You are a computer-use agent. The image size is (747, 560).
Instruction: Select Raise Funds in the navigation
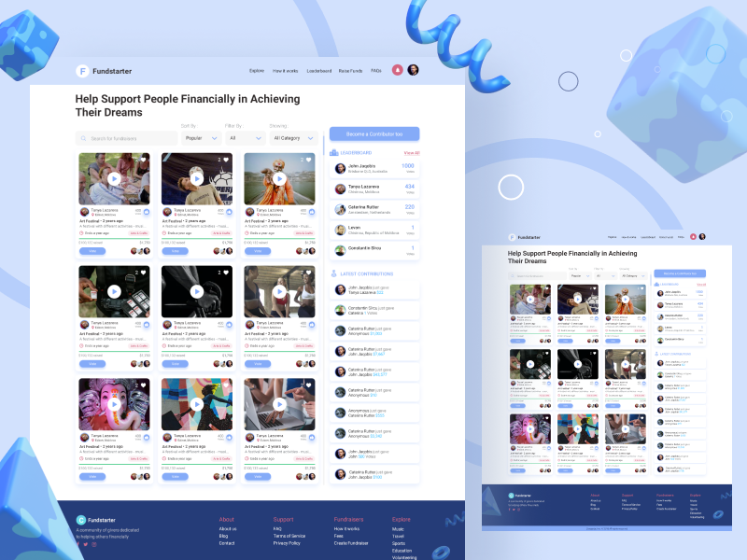point(349,70)
